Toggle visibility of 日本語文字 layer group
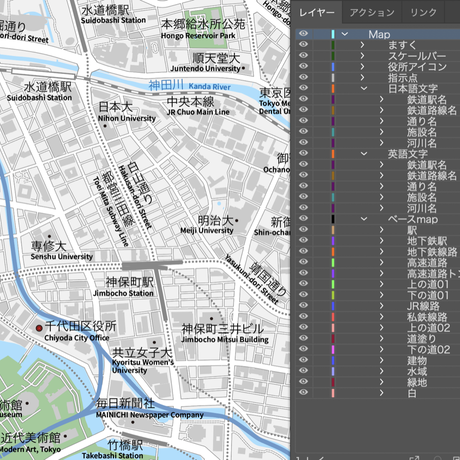 coord(303,88)
